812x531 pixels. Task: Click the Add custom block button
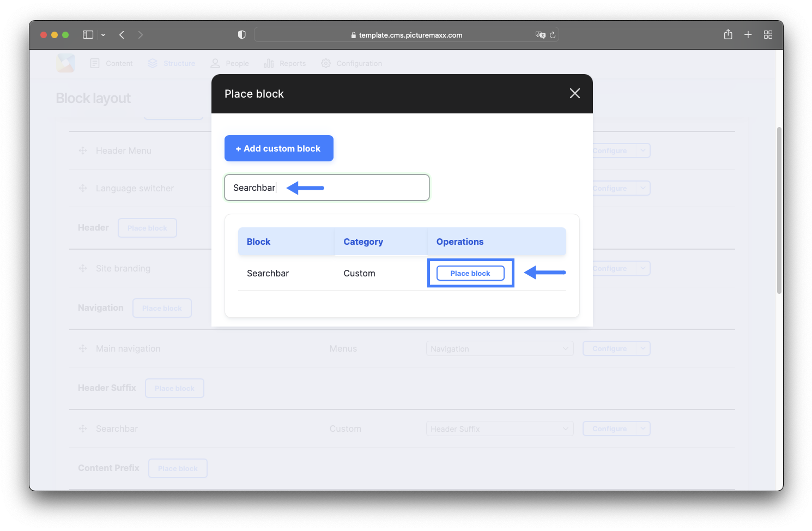[279, 148]
